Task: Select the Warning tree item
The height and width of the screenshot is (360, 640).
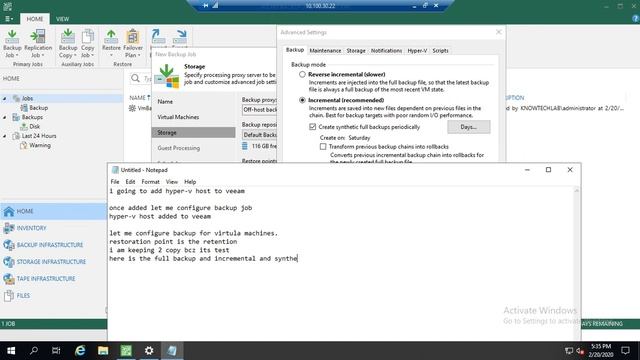Action: click(40, 145)
